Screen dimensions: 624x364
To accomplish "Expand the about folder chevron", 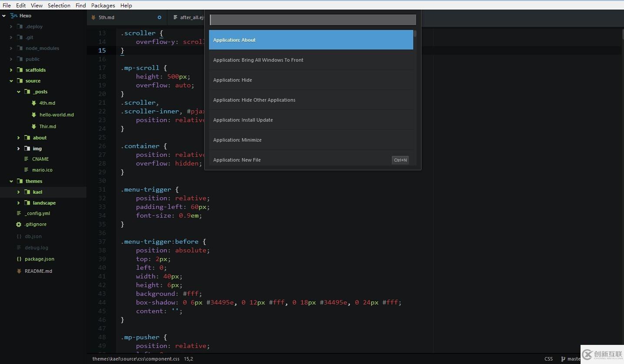I will click(19, 138).
